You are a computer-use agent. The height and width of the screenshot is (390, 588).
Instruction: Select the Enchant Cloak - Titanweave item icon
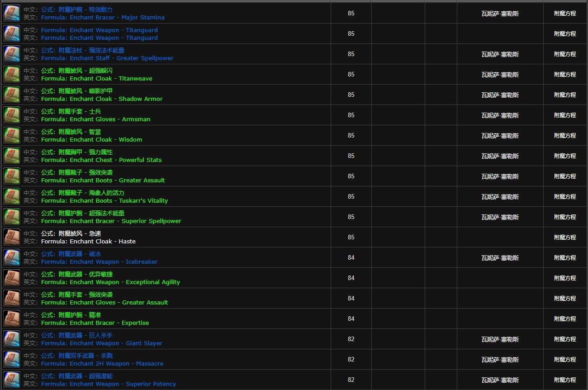(12, 75)
